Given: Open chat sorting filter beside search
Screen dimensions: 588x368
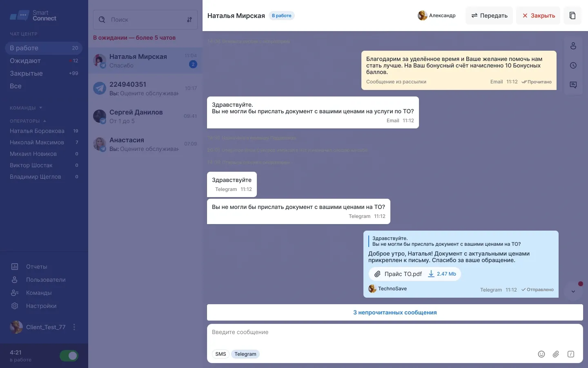Looking at the screenshot, I should click(x=189, y=19).
